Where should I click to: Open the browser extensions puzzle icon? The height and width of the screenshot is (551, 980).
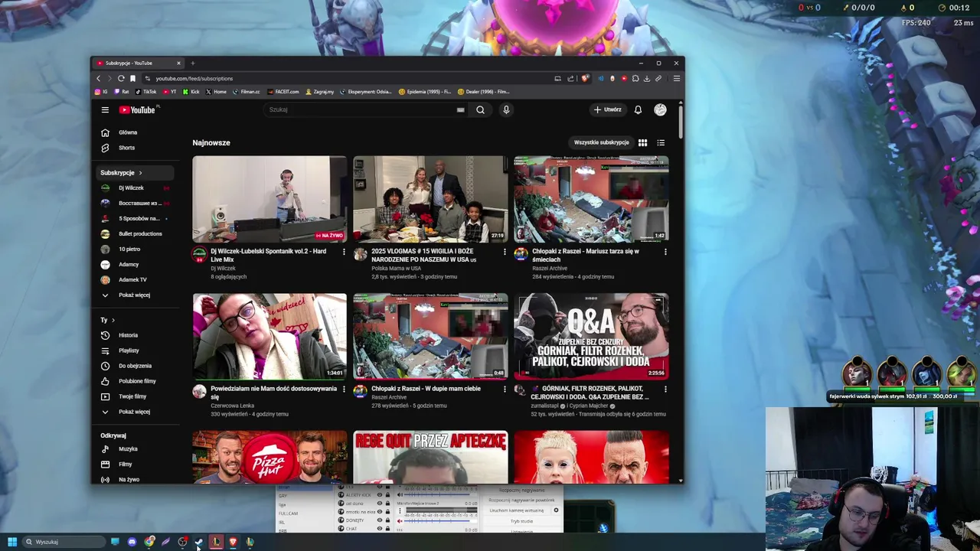pyautogui.click(x=635, y=78)
